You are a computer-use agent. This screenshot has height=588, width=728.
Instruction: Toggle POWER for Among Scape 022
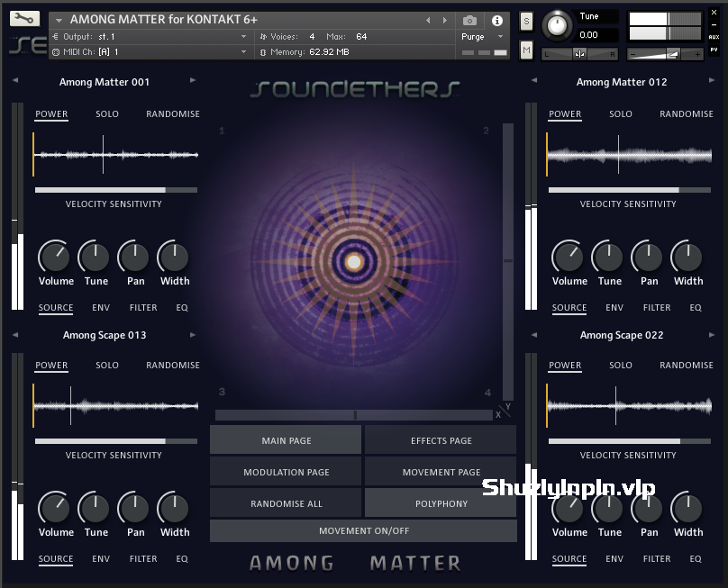[x=565, y=366]
